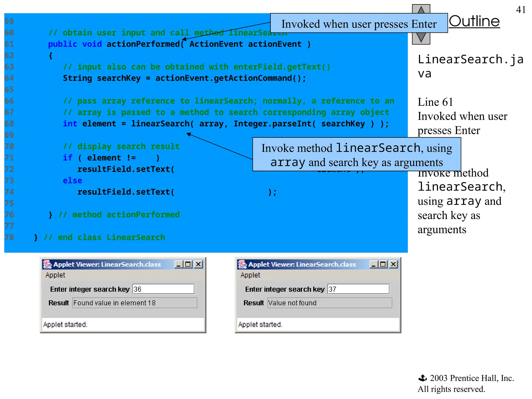Click 'resultField.setText(' on line 72

point(126,169)
